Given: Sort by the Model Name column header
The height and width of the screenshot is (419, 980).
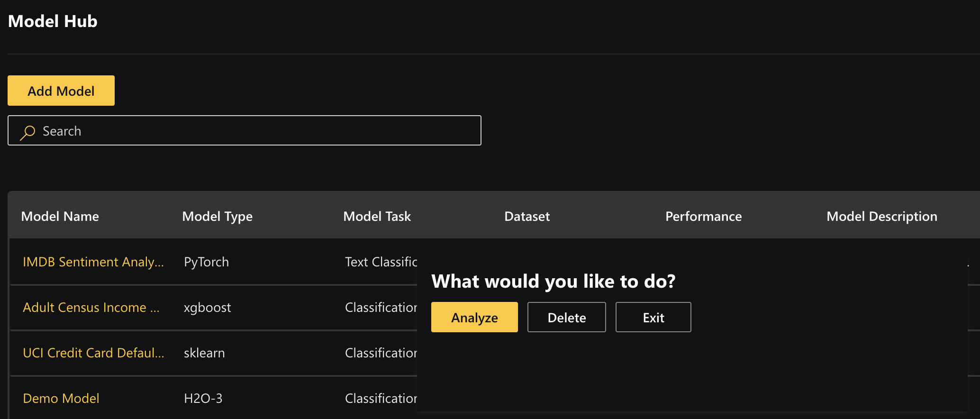Looking at the screenshot, I should coord(60,217).
